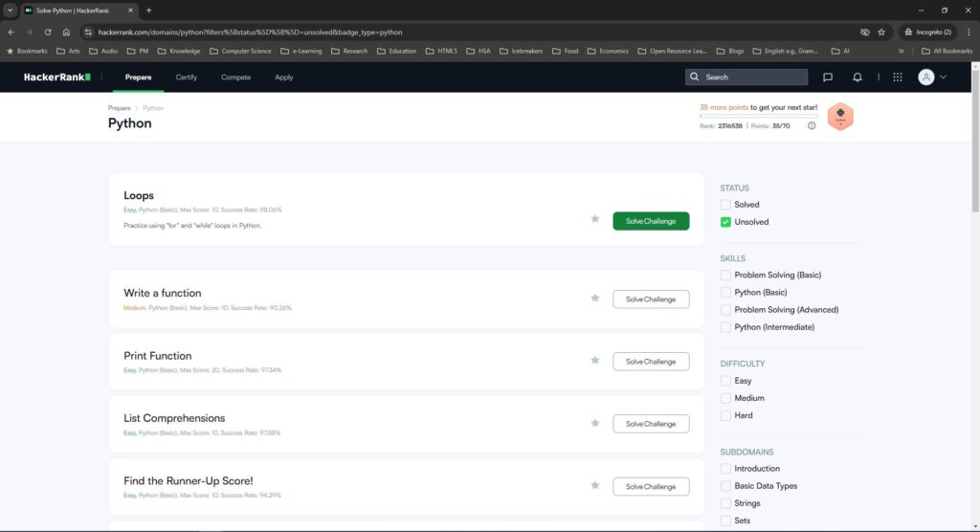Click the points info icon
This screenshot has width=980, height=532.
[x=812, y=125]
